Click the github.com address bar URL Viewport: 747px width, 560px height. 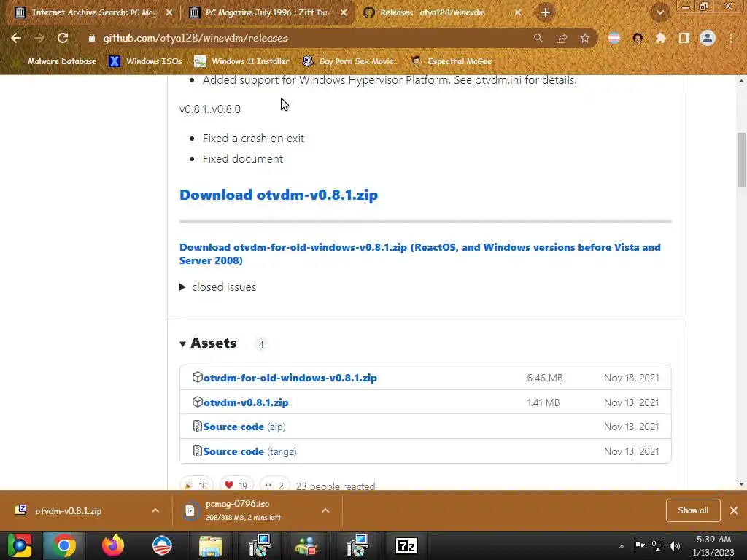coord(196,38)
